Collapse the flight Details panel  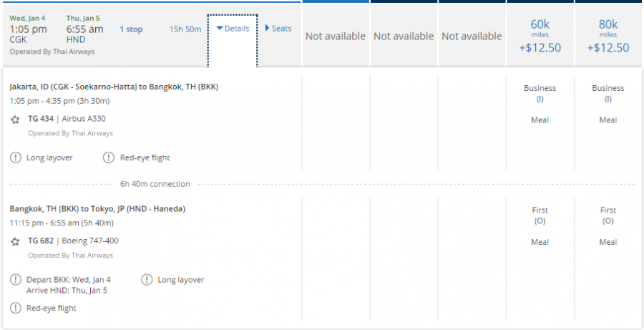tap(233, 29)
